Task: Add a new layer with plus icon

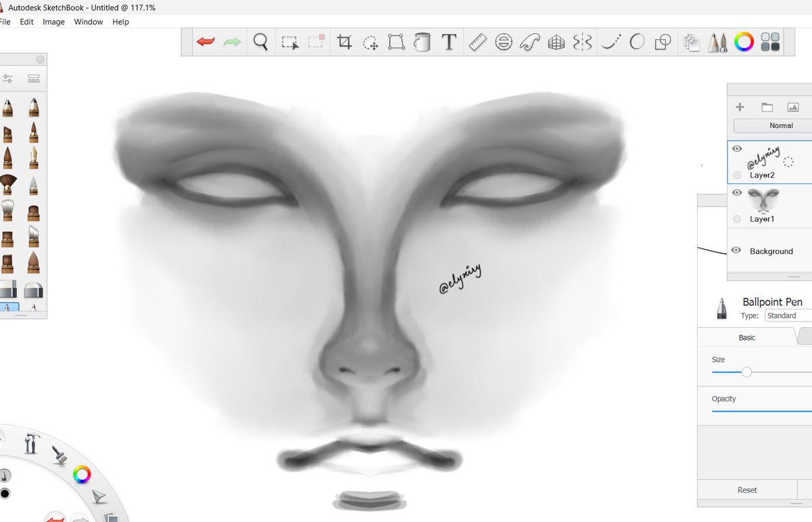Action: 740,107
